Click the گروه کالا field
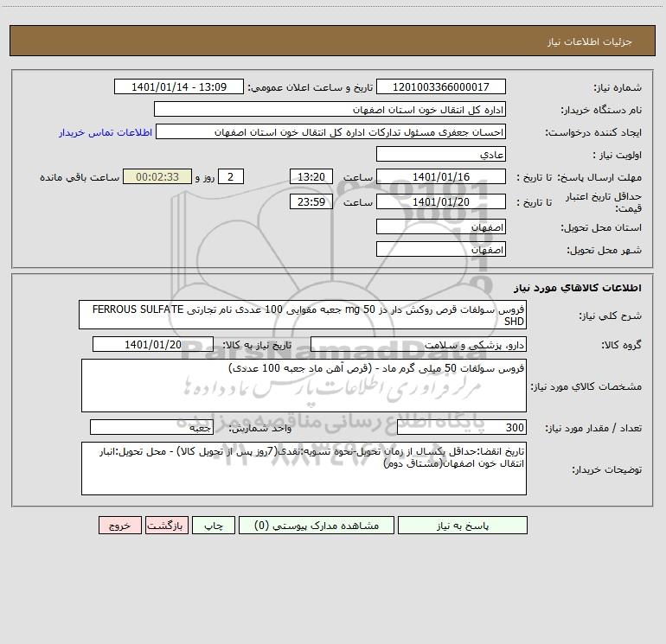 [x=419, y=344]
